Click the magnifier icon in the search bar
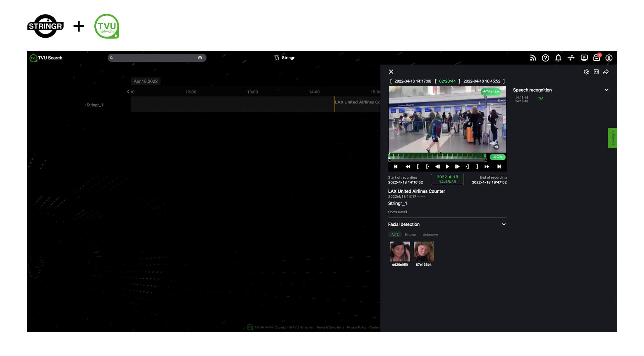The width and height of the screenshot is (644, 356). point(111,58)
